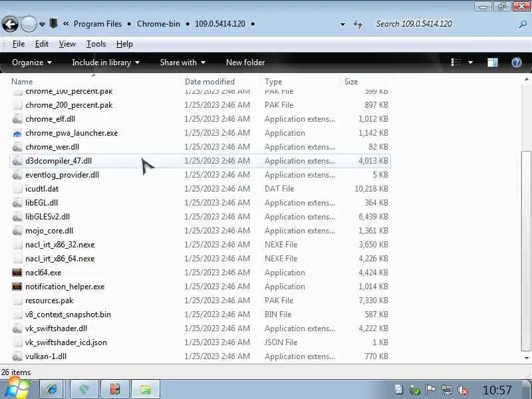Select the v8_context_snapshot.bin file
The width and height of the screenshot is (532, 399).
pos(200,315)
